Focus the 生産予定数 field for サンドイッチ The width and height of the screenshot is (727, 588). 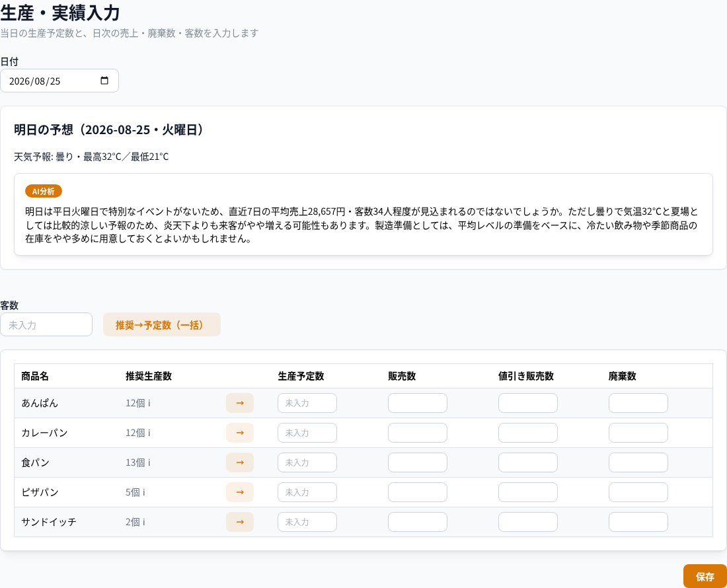point(307,522)
